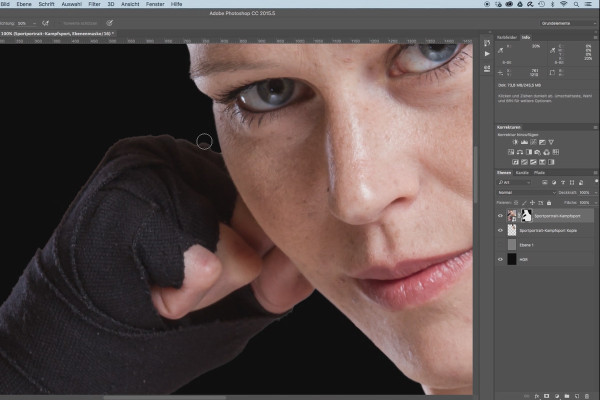Image resolution: width=600 pixels, height=400 pixels.
Task: Open the Actions play button panel icon
Action: tap(487, 54)
